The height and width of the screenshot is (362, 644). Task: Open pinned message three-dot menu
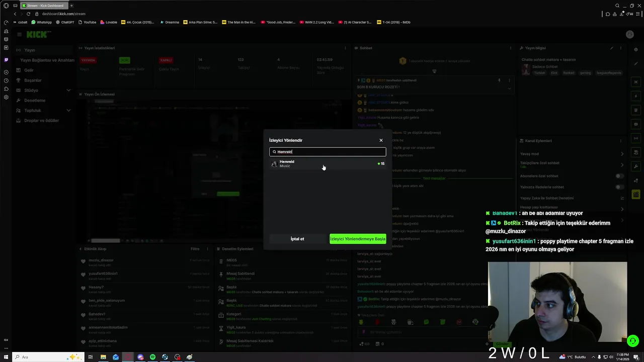tap(509, 80)
